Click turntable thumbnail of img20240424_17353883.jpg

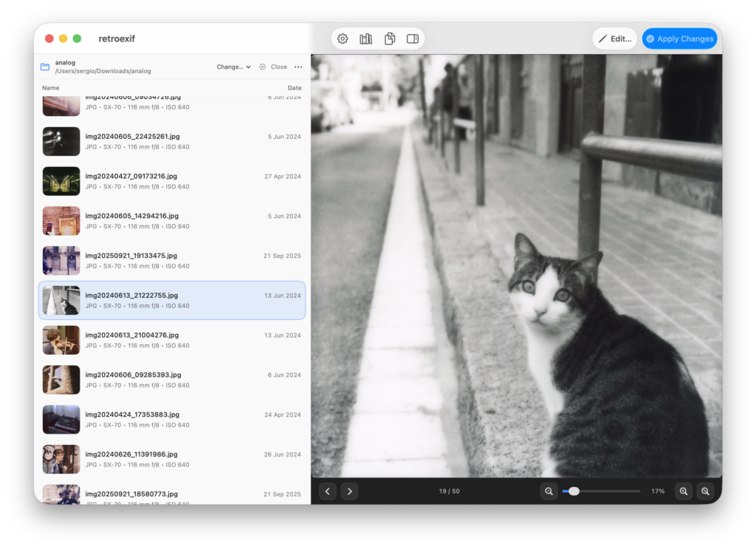pyautogui.click(x=61, y=419)
